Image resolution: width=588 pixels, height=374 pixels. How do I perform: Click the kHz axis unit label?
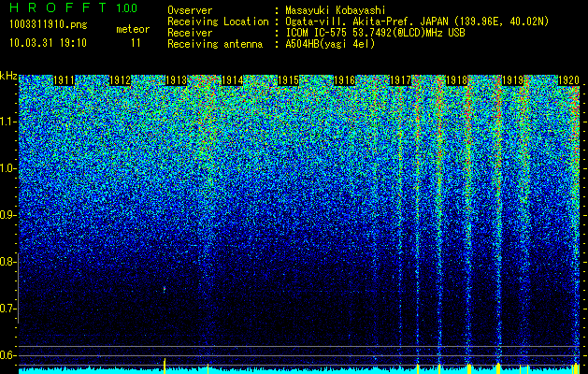(x=8, y=76)
